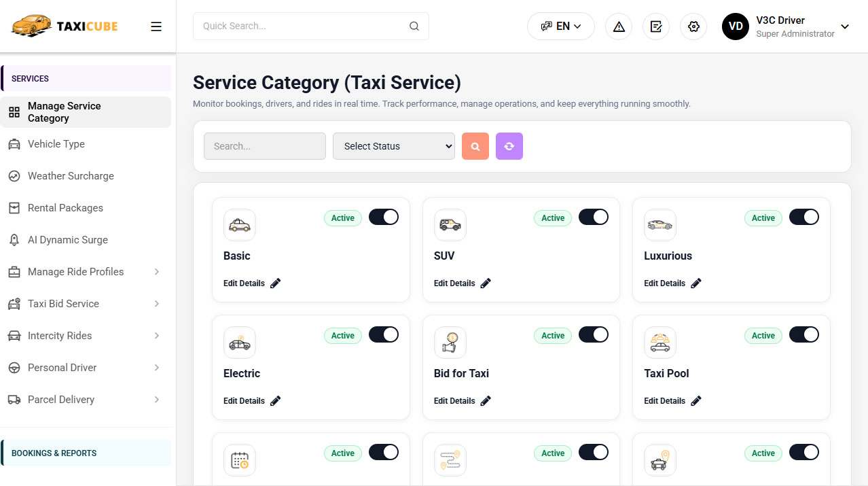This screenshot has height=486, width=868.
Task: Toggle the SUV category switch
Action: click(594, 217)
